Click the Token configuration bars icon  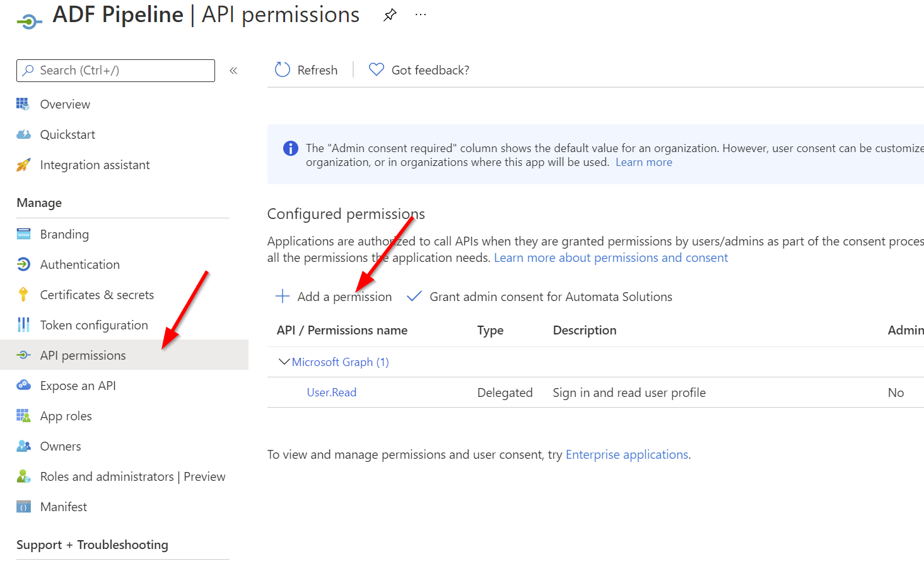click(23, 325)
